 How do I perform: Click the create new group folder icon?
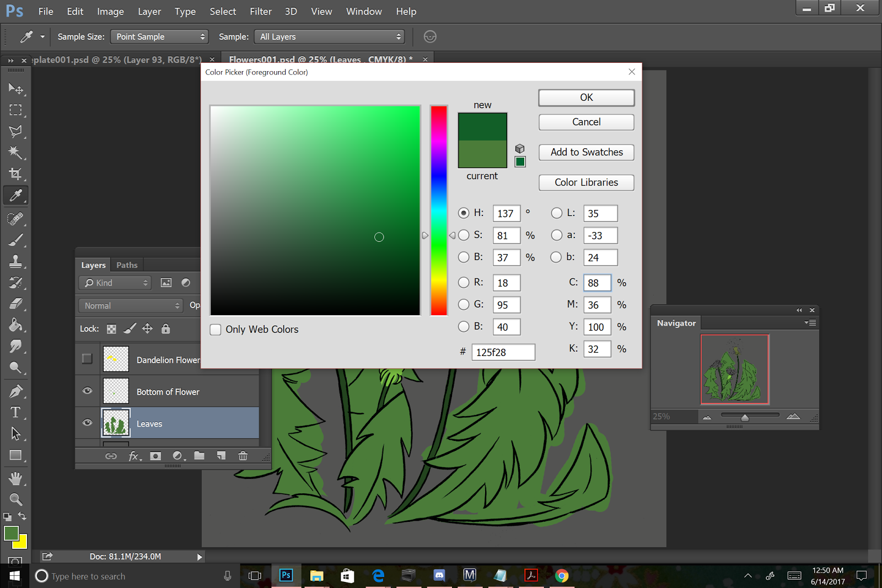click(199, 456)
